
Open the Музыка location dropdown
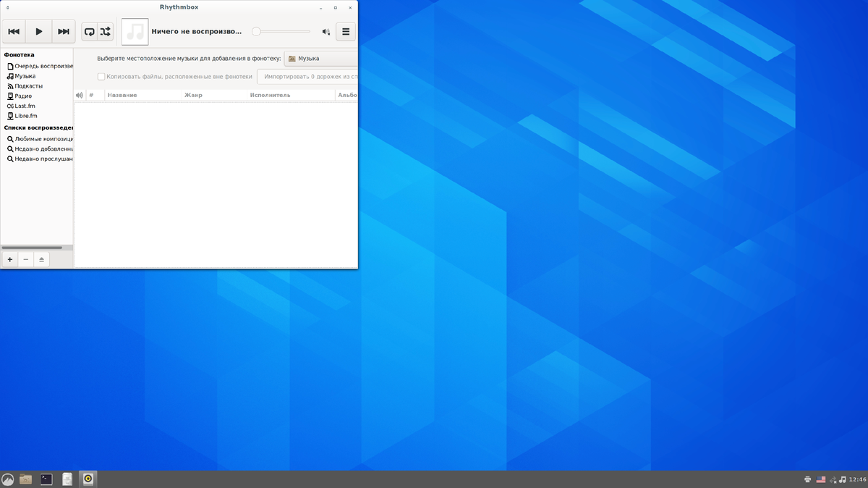[321, 59]
